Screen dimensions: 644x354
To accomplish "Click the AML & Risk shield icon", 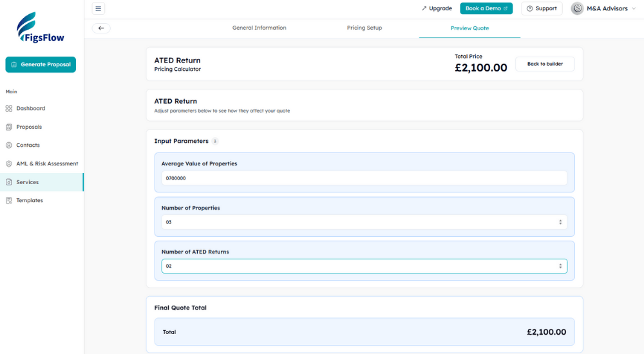I will tap(9, 163).
